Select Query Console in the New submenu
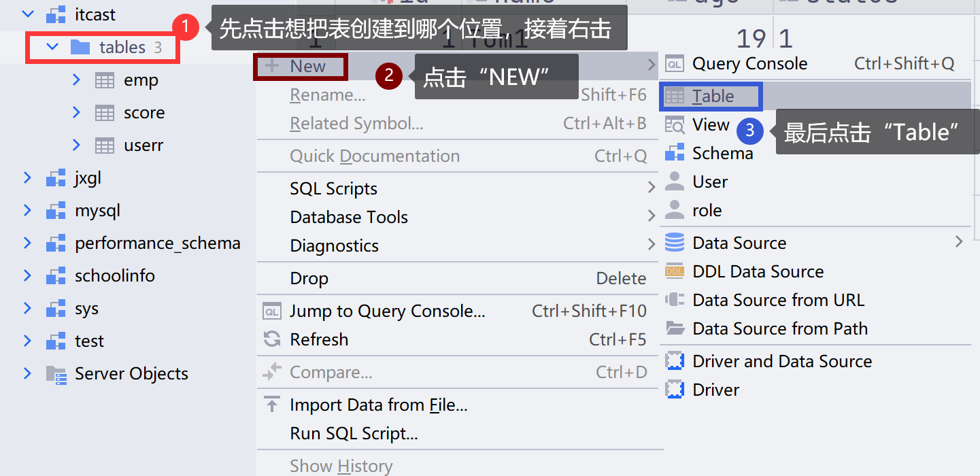 (x=815, y=64)
